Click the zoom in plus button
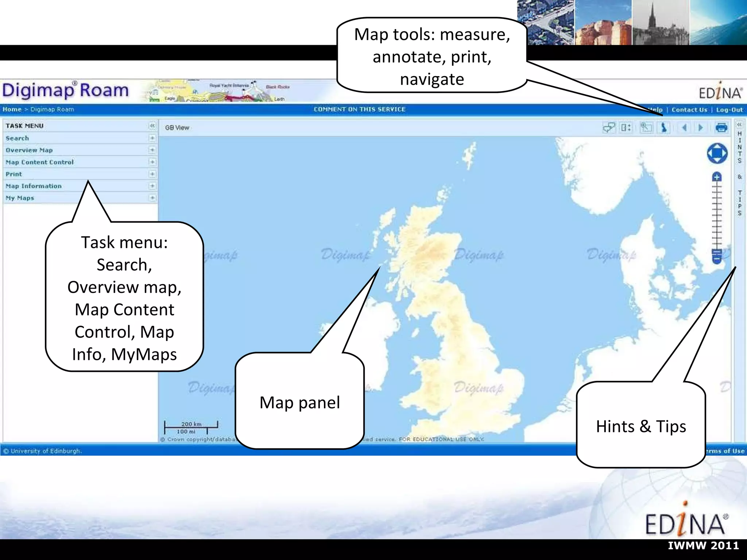 click(x=717, y=177)
